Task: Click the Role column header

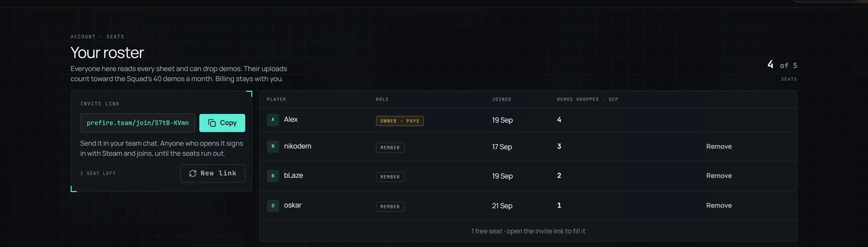Action: click(x=383, y=99)
